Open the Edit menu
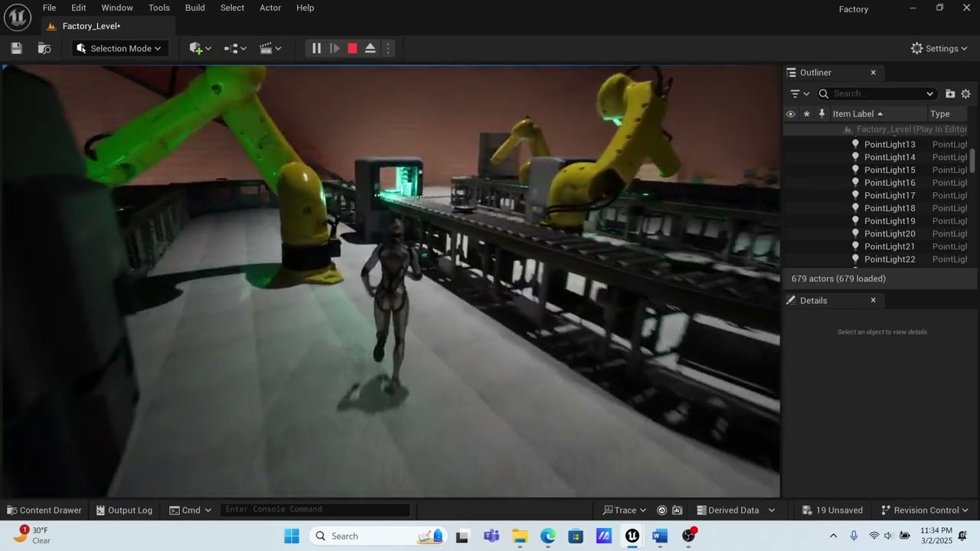Image resolution: width=980 pixels, height=551 pixels. click(x=79, y=8)
